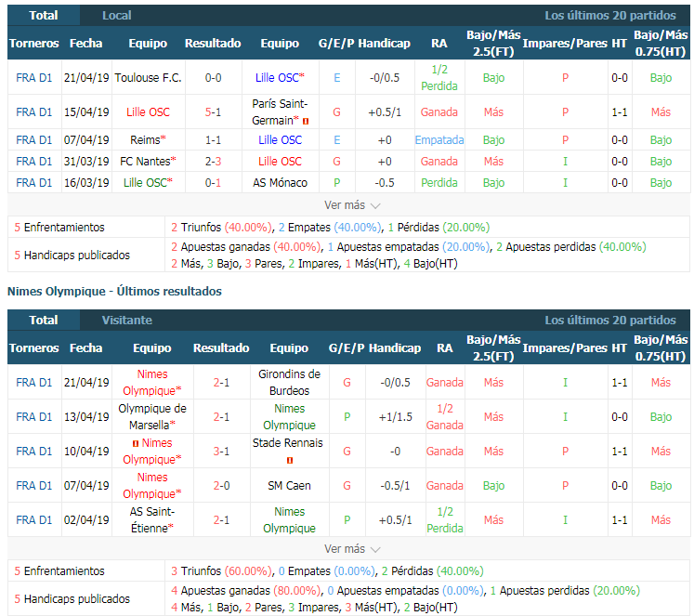Click the '1/2 Ganada' cell in Marsella row
The width and height of the screenshot is (694, 616).
tap(445, 417)
